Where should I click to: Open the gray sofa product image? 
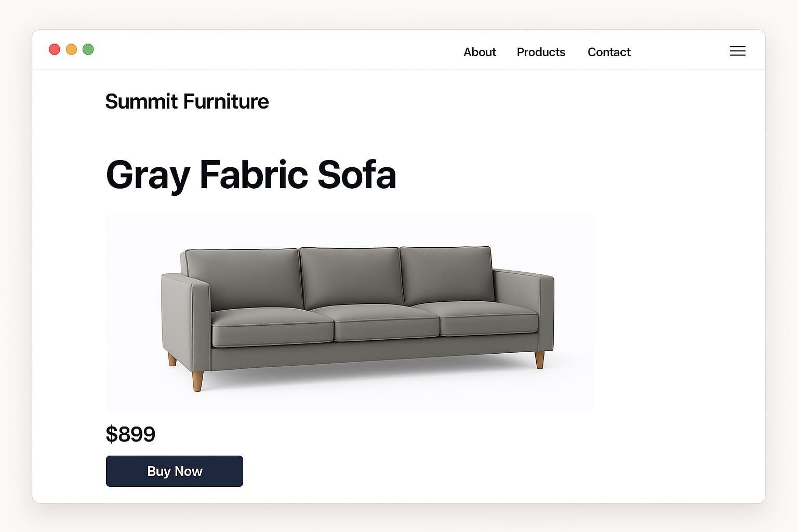350,312
